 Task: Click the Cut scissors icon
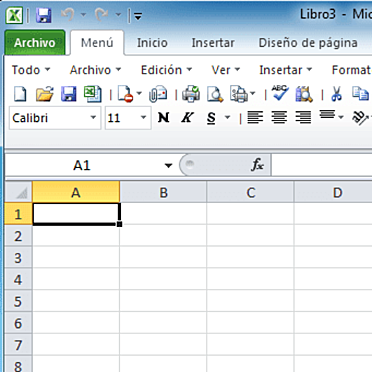337,94
